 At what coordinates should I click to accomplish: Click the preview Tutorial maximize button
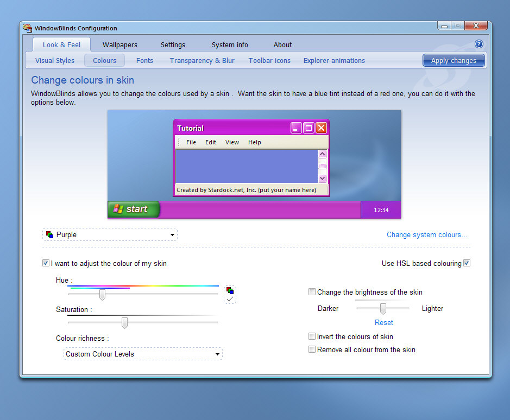tap(308, 128)
